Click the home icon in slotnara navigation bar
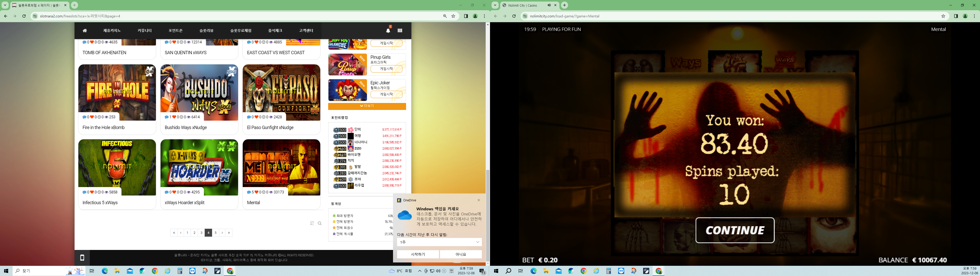The height and width of the screenshot is (276, 980). (x=85, y=30)
